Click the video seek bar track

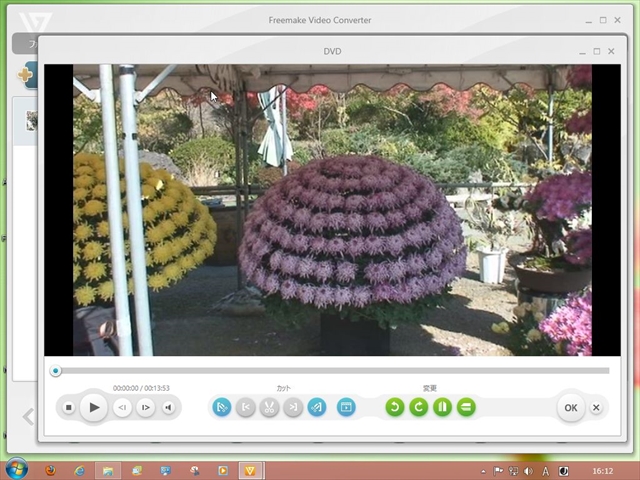[x=330, y=371]
